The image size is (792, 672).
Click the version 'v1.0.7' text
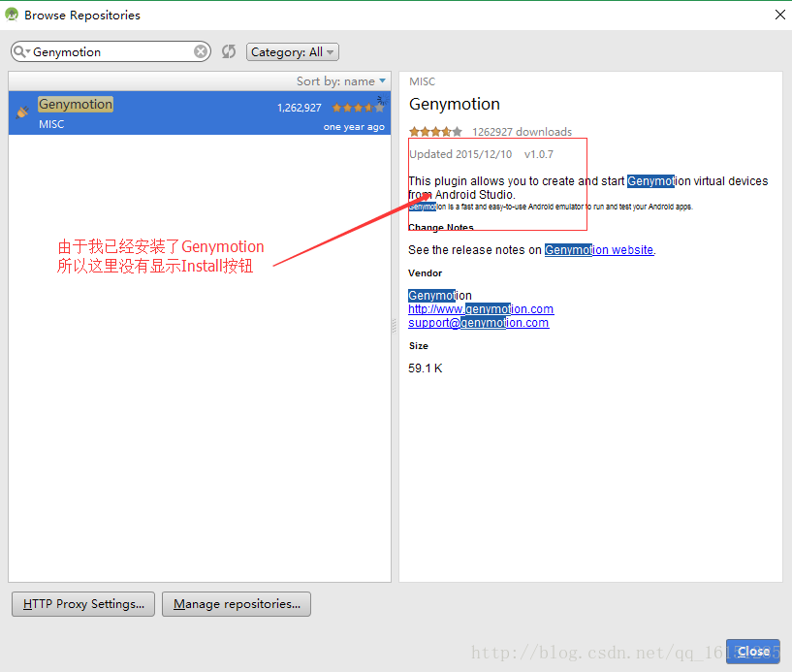click(538, 154)
